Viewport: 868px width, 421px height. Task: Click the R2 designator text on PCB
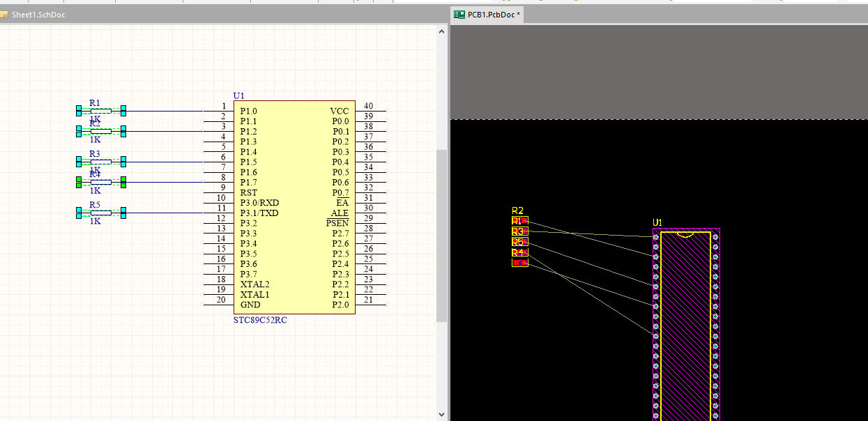coord(517,210)
